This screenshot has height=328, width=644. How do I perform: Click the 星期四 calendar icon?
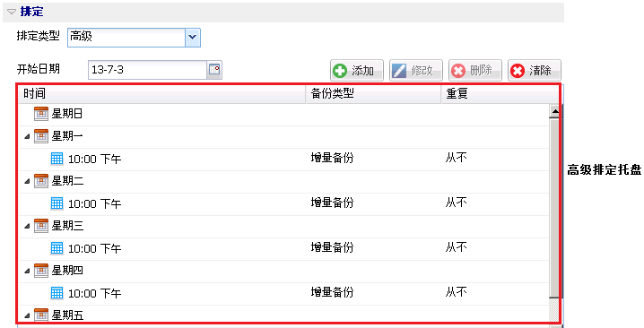pyautogui.click(x=41, y=270)
